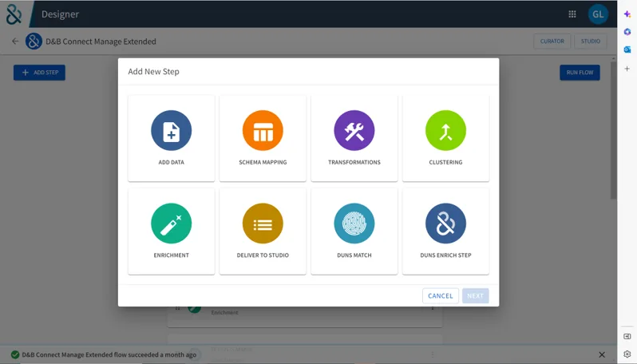Image resolution: width=637 pixels, height=364 pixels.
Task: Add a sidebar app with plus icon
Action: point(627,69)
